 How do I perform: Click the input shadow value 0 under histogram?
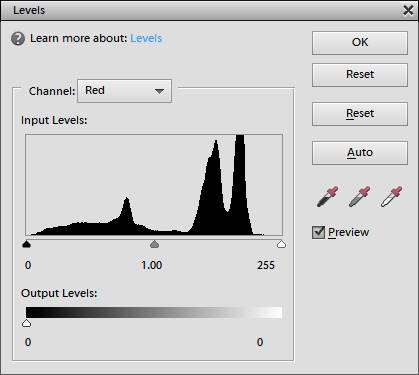pyautogui.click(x=28, y=265)
